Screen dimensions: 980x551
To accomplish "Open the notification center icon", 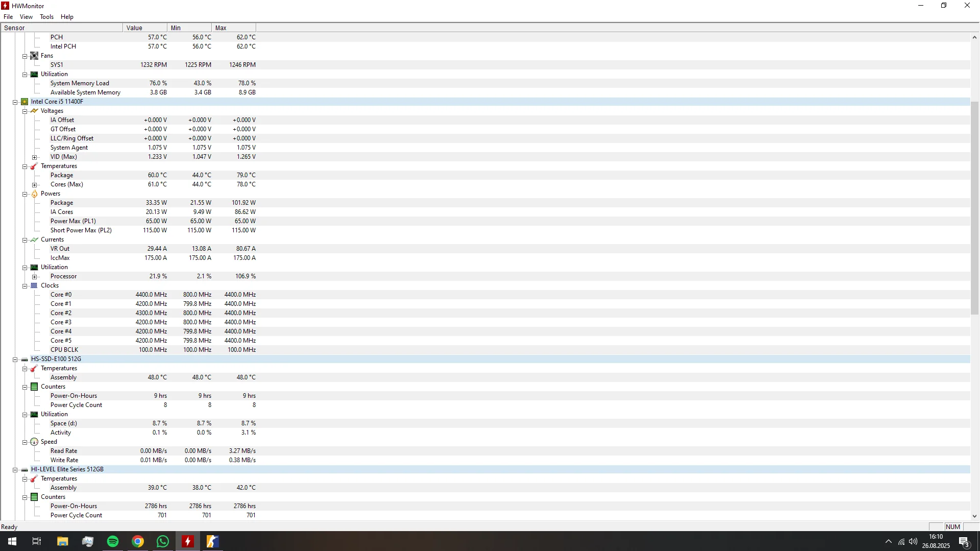I will tap(964, 541).
